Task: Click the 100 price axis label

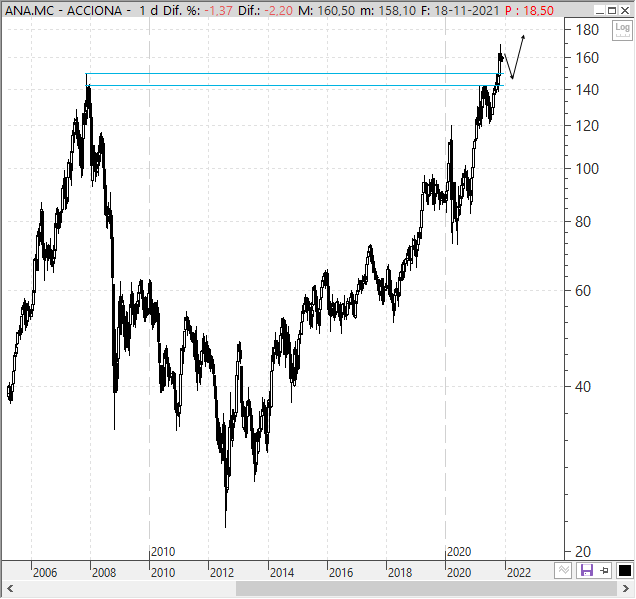Action: [x=587, y=169]
